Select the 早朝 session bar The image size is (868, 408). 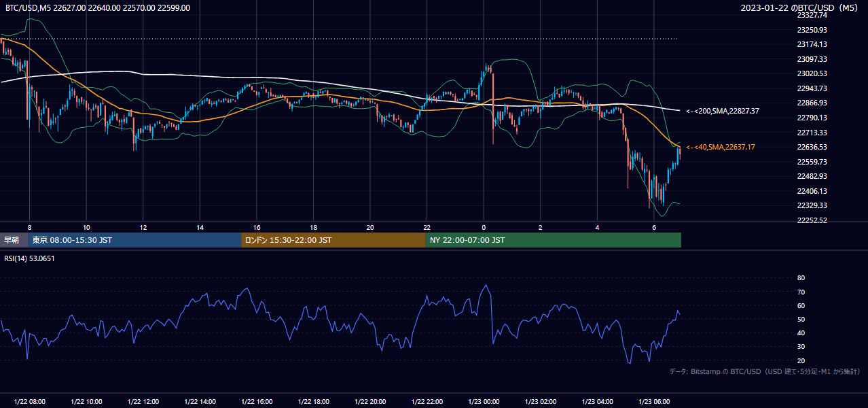click(x=14, y=240)
